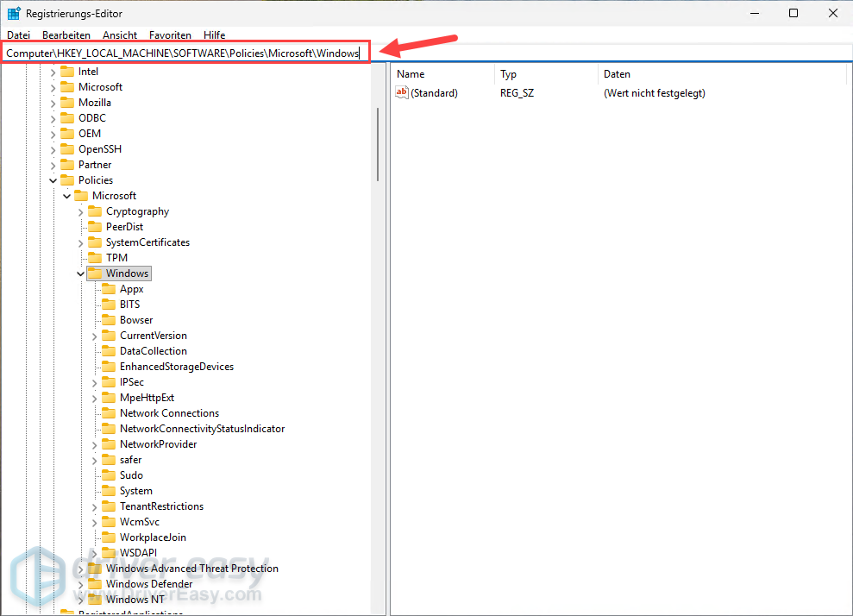Select the Cryptography key

138,211
